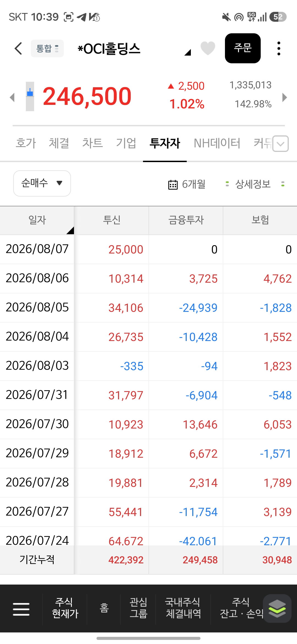Tap the 주문 order button
Screen dimensions: 297x644
click(x=243, y=48)
